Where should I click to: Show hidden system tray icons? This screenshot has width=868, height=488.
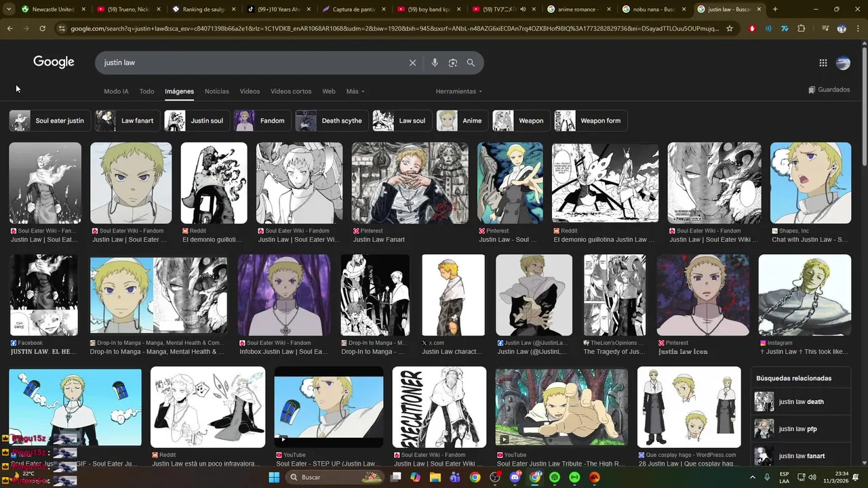point(752,477)
